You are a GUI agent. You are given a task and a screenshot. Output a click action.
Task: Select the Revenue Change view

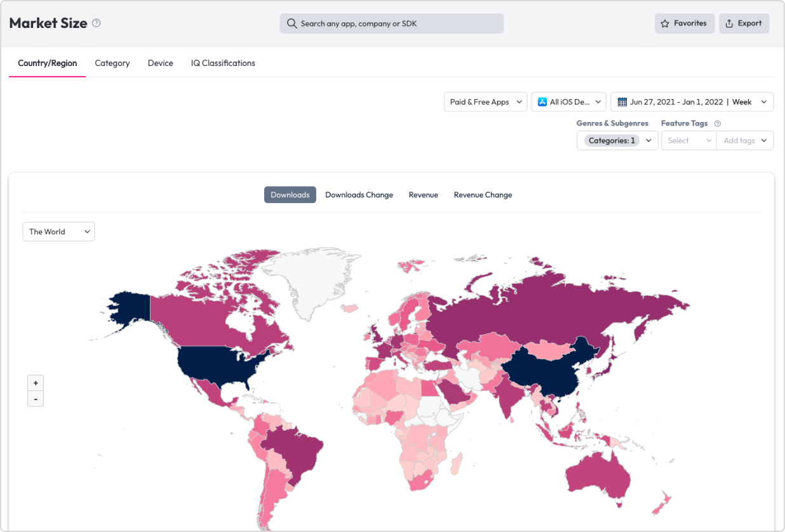point(483,195)
